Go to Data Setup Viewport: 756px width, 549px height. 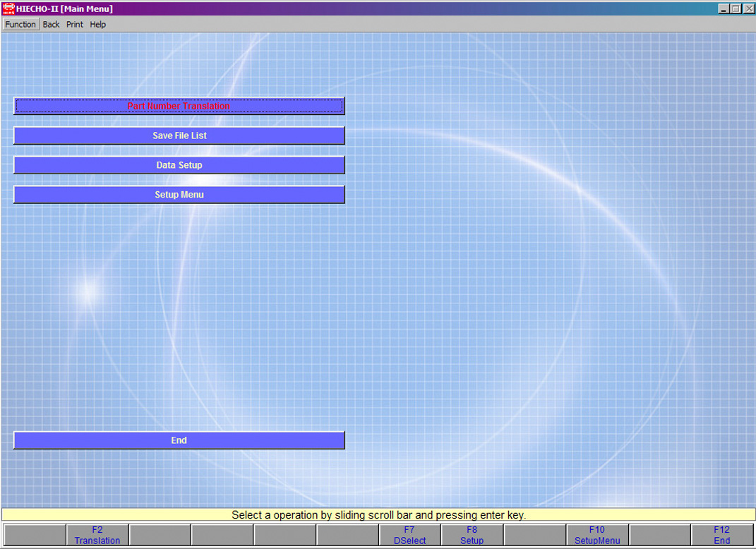point(179,165)
